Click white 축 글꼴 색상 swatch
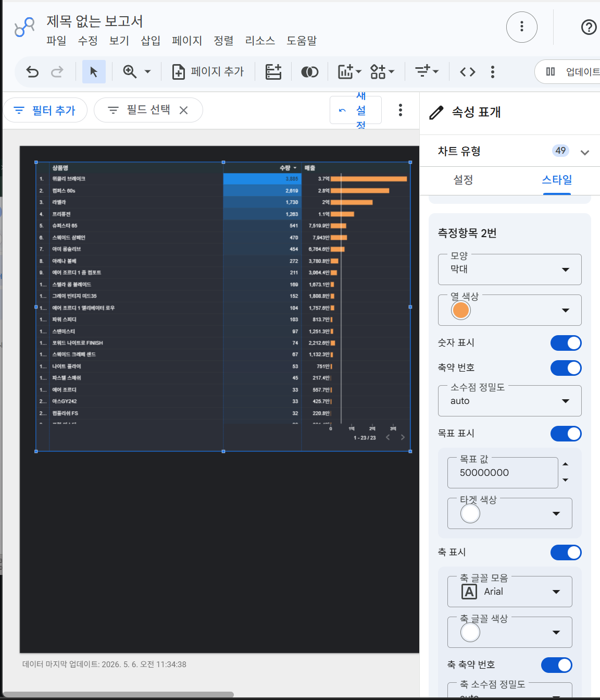This screenshot has width=600, height=700. [x=470, y=632]
